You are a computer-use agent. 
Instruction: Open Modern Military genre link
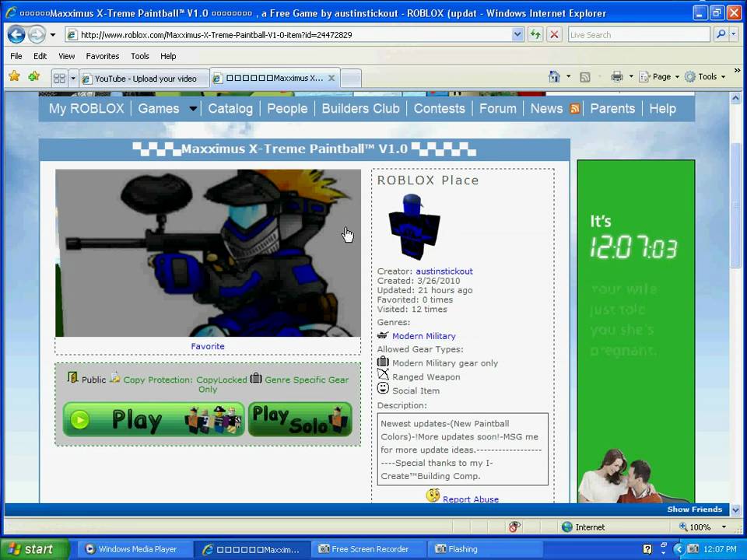coord(424,336)
